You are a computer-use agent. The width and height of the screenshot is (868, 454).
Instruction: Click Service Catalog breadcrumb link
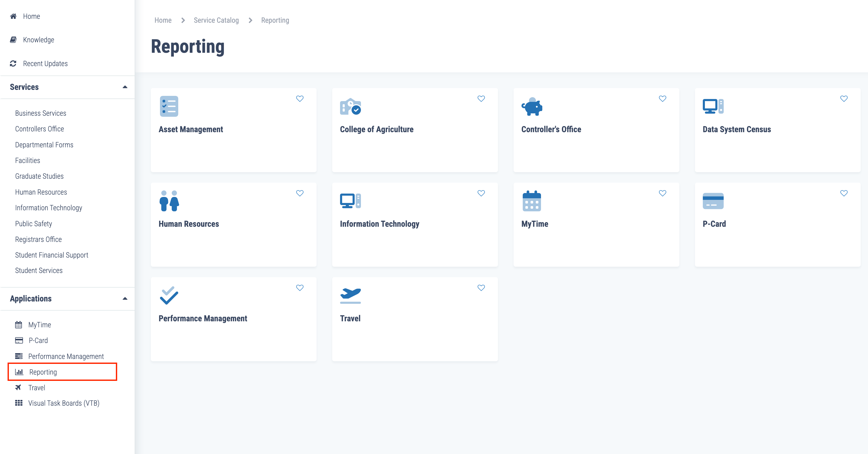click(216, 20)
